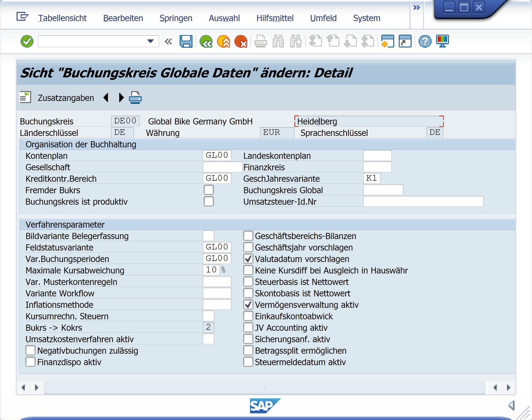The height and width of the screenshot is (420, 532).
Task: Toggle Sicherungsanf. aktiv checkbox
Action: point(248,339)
